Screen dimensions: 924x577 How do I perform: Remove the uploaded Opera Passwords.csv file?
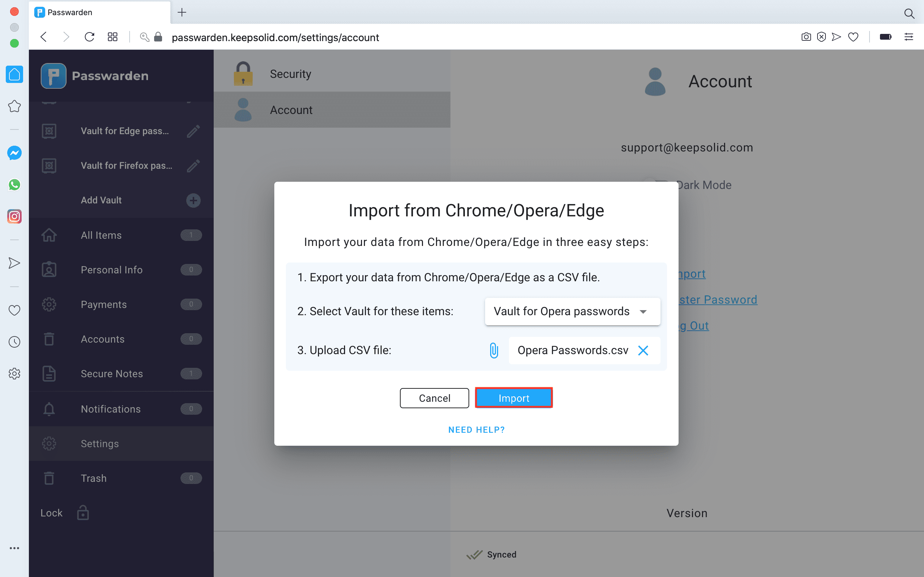tap(643, 350)
